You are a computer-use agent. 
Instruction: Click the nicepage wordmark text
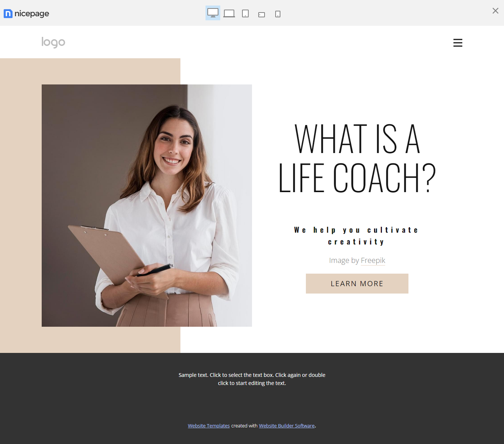(x=32, y=14)
